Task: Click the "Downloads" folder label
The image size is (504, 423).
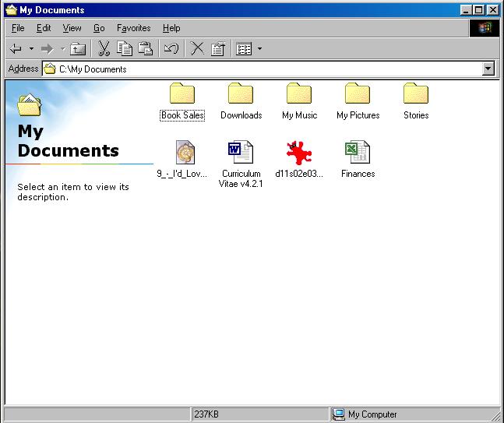Action: tap(241, 115)
